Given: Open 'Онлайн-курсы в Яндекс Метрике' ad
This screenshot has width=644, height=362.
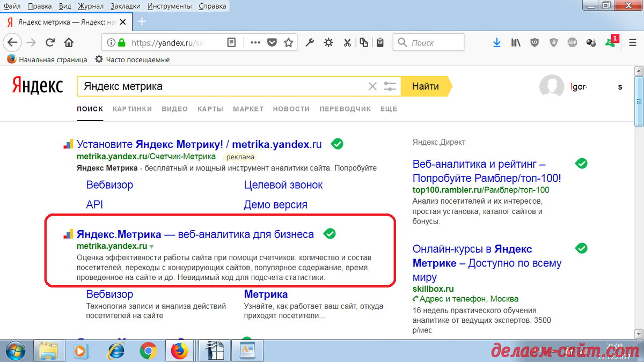Looking at the screenshot, I should pyautogui.click(x=487, y=263).
